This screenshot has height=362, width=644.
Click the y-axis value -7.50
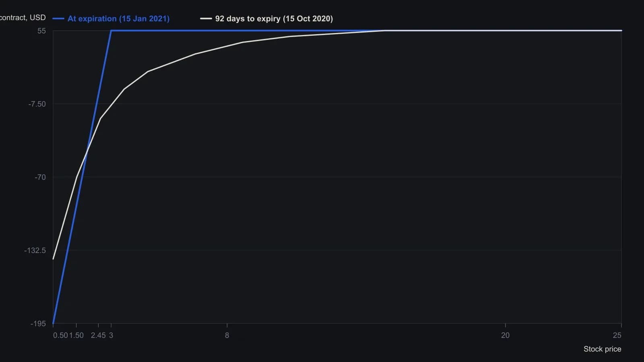click(37, 104)
